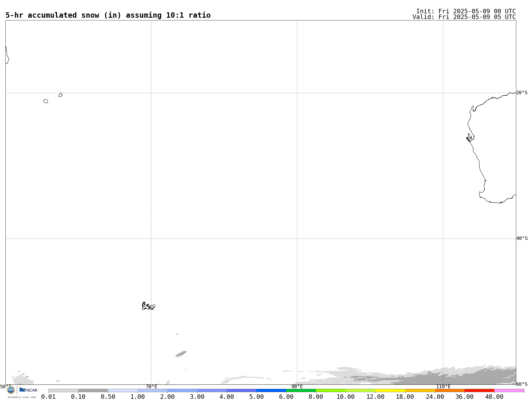
Task: Click the NSF logo icon
Action: coord(11,390)
